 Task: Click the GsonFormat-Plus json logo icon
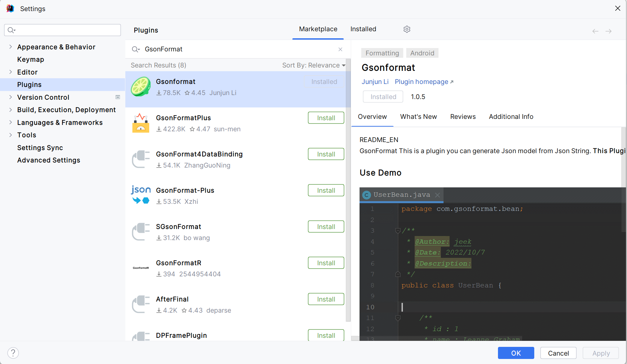tap(141, 195)
